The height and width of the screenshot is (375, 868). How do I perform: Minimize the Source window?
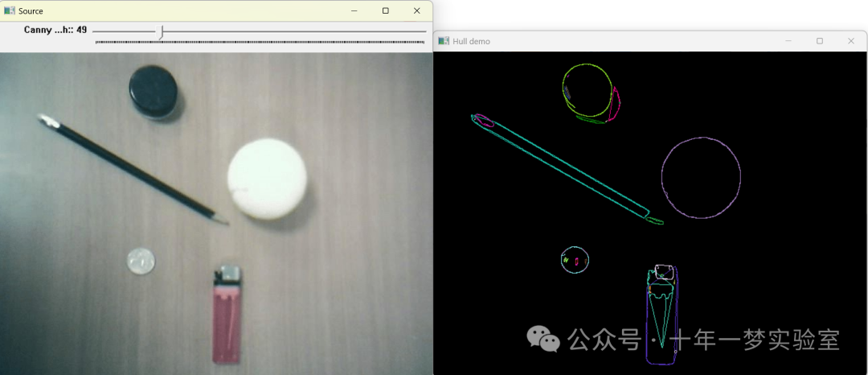[x=355, y=10]
